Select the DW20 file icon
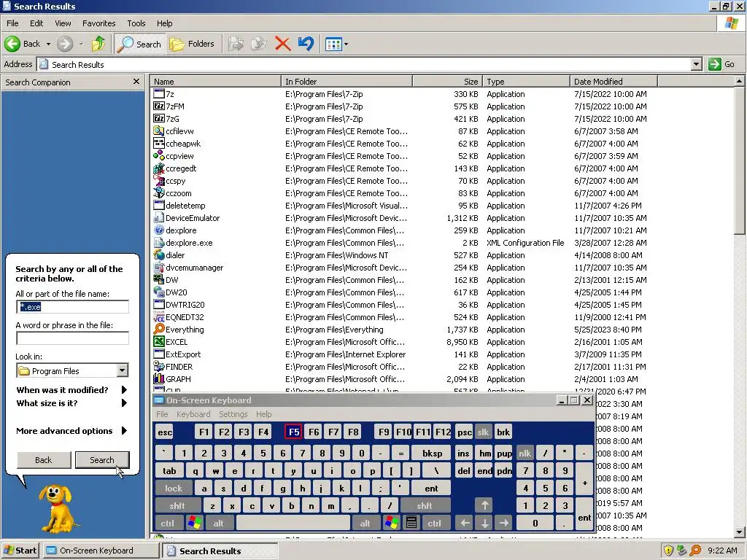 click(x=158, y=292)
